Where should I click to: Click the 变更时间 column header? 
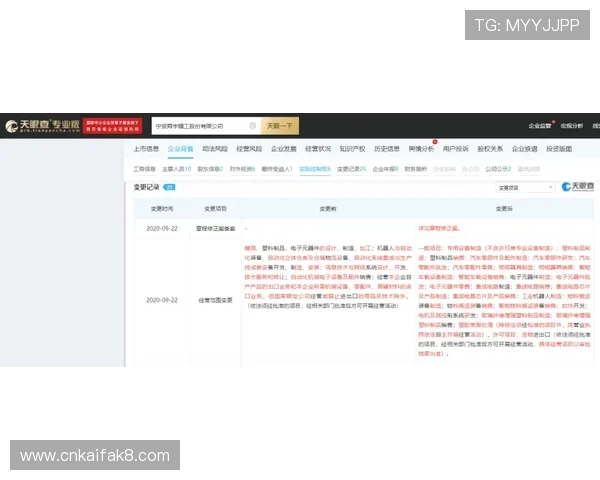162,209
